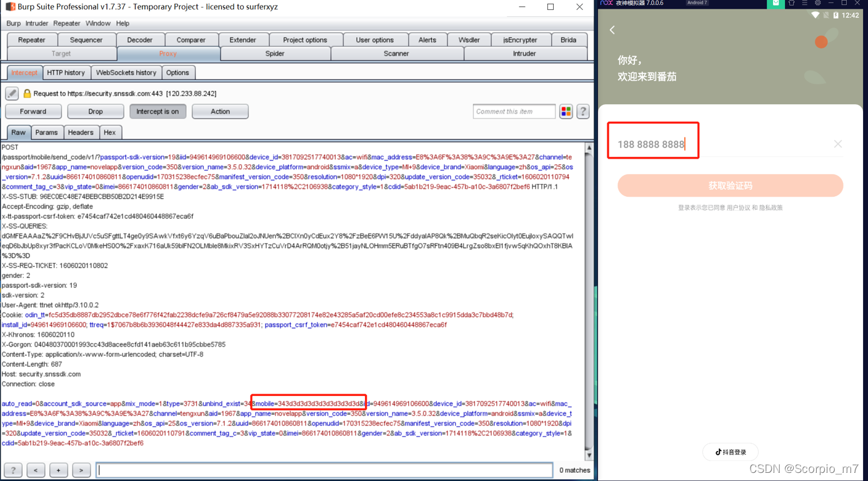Open the WebSockets history sub-tab
This screenshot has width=868, height=481.
126,72
